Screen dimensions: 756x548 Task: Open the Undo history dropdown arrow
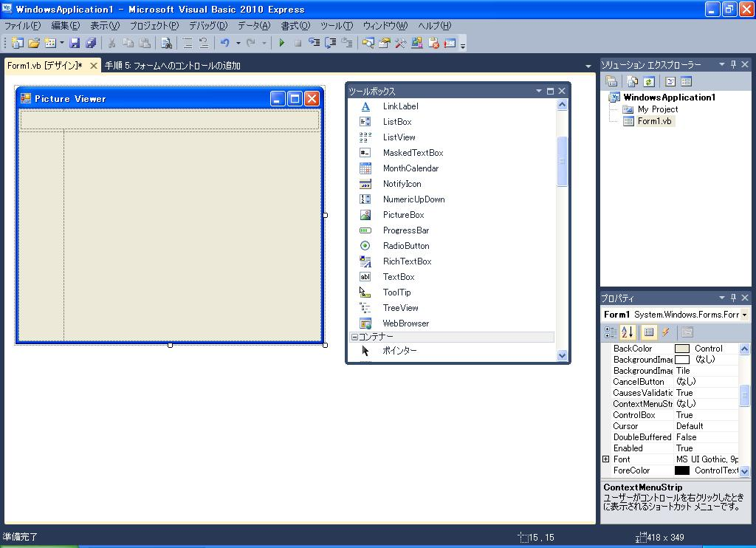click(x=238, y=43)
